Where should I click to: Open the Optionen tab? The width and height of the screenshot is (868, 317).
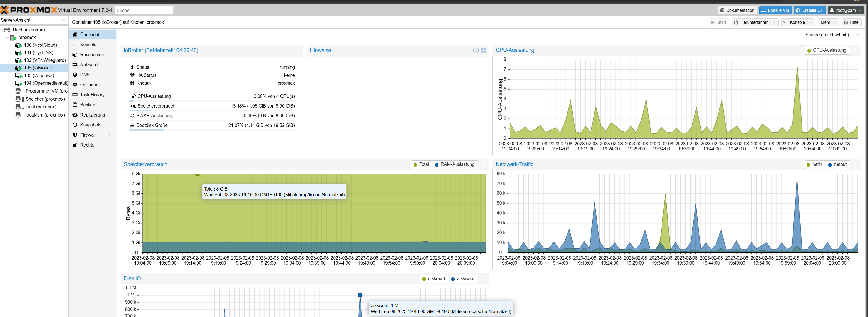93,84
